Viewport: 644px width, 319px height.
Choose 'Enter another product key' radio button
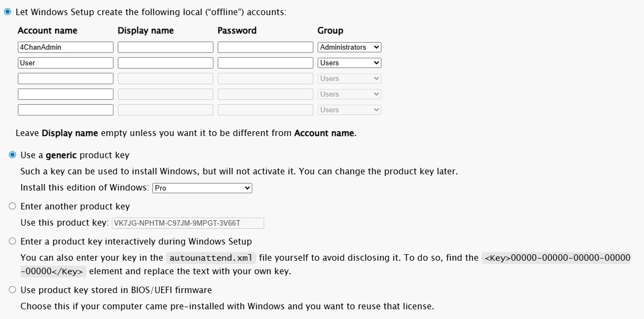[x=12, y=206]
